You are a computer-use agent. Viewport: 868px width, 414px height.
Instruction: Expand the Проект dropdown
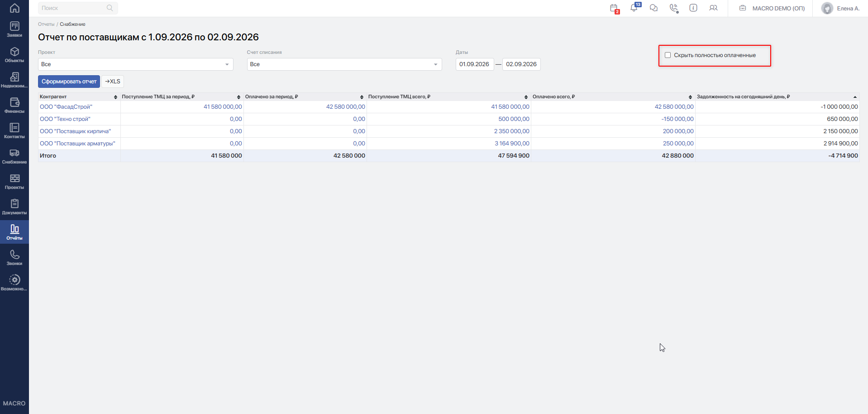[136, 64]
